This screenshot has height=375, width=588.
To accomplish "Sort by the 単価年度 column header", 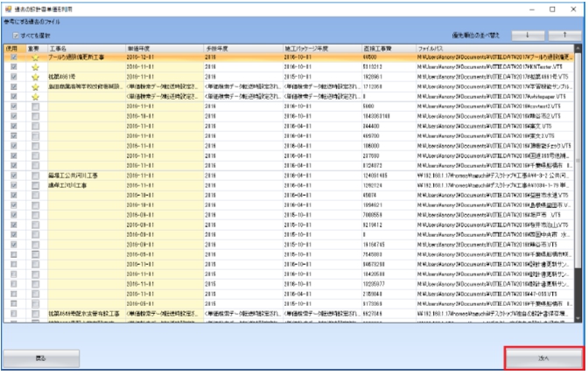I will pos(163,47).
